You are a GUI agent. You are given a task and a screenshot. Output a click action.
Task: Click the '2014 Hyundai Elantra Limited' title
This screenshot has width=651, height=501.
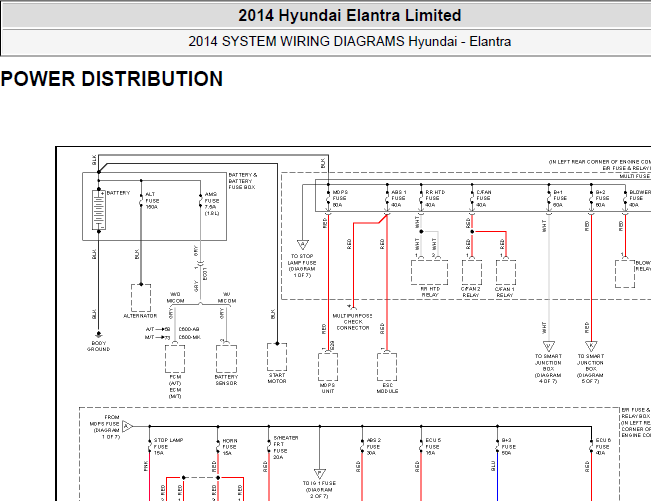(350, 16)
